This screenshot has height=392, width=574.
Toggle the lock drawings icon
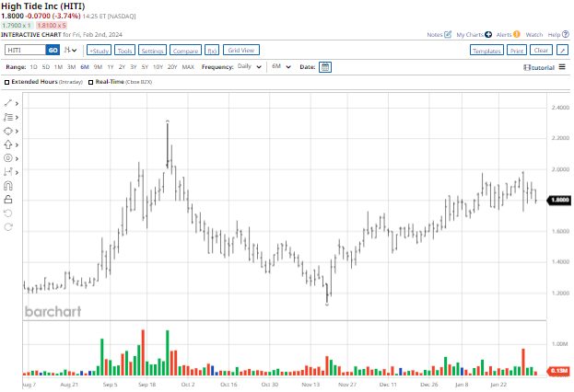coord(8,200)
